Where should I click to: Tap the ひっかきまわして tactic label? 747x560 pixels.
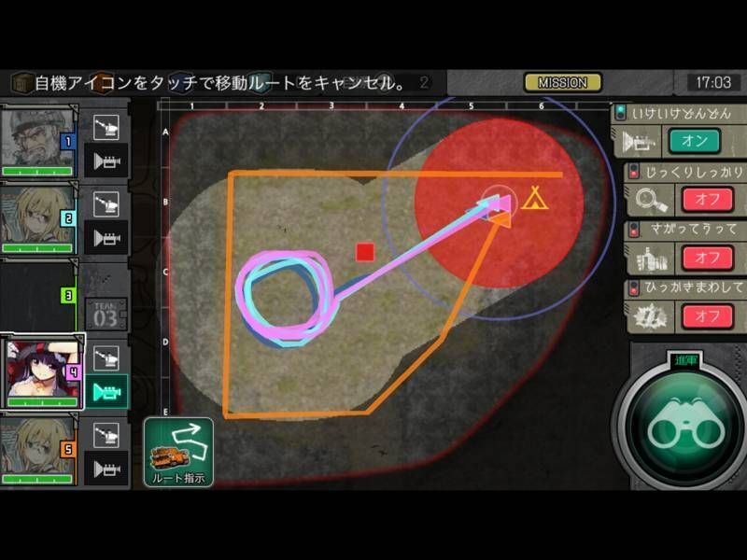(695, 287)
